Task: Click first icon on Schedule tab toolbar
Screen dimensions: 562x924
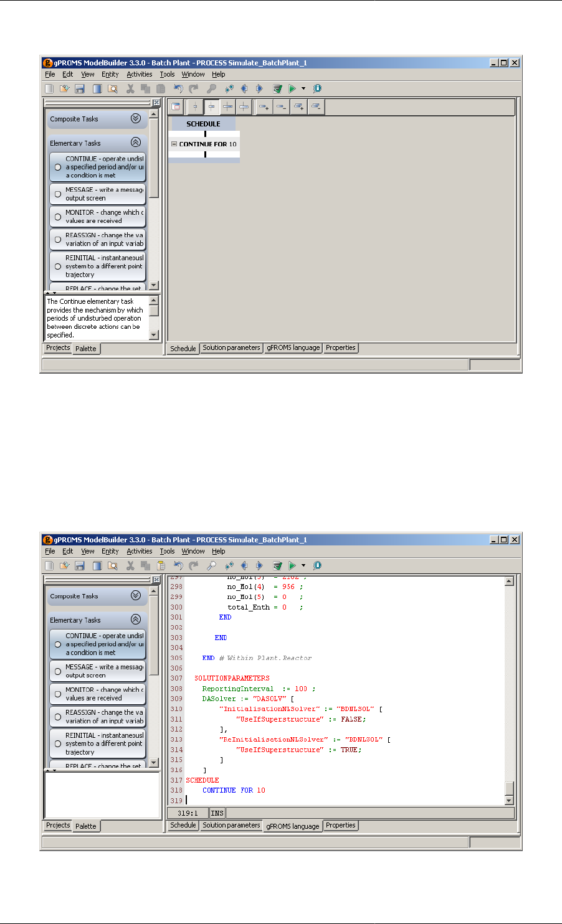Action: [176, 107]
